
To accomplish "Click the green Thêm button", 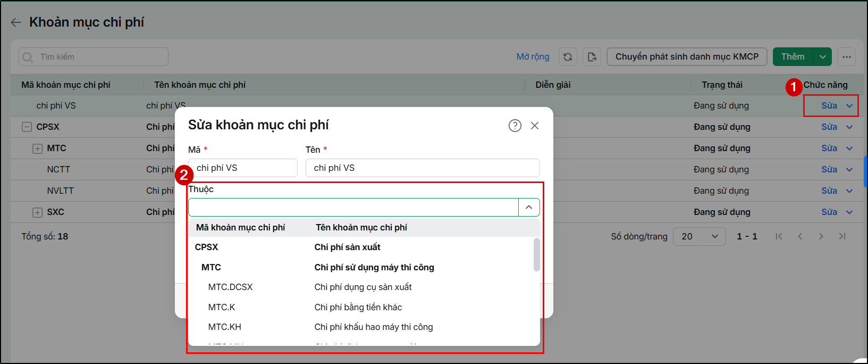I will coord(793,57).
